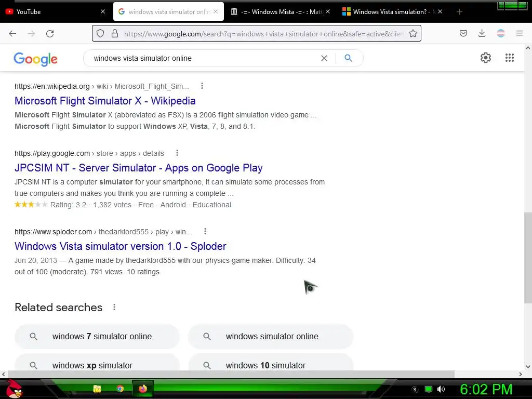Bookmark this page with the star icon
The image size is (532, 399).
coord(413,33)
